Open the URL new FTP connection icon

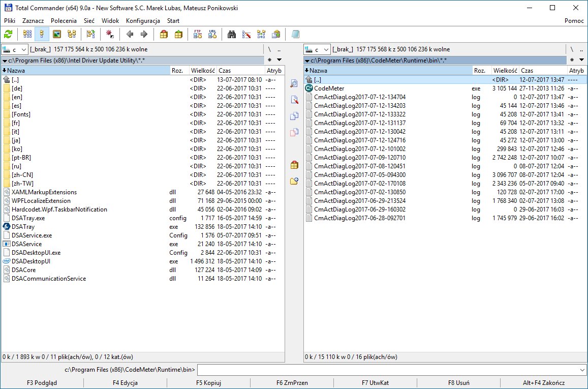212,34
